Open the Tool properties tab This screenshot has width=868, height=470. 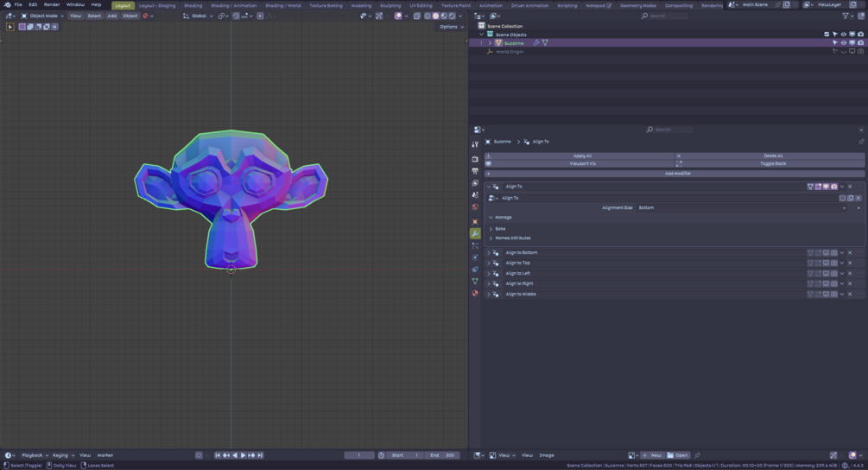tap(475, 144)
